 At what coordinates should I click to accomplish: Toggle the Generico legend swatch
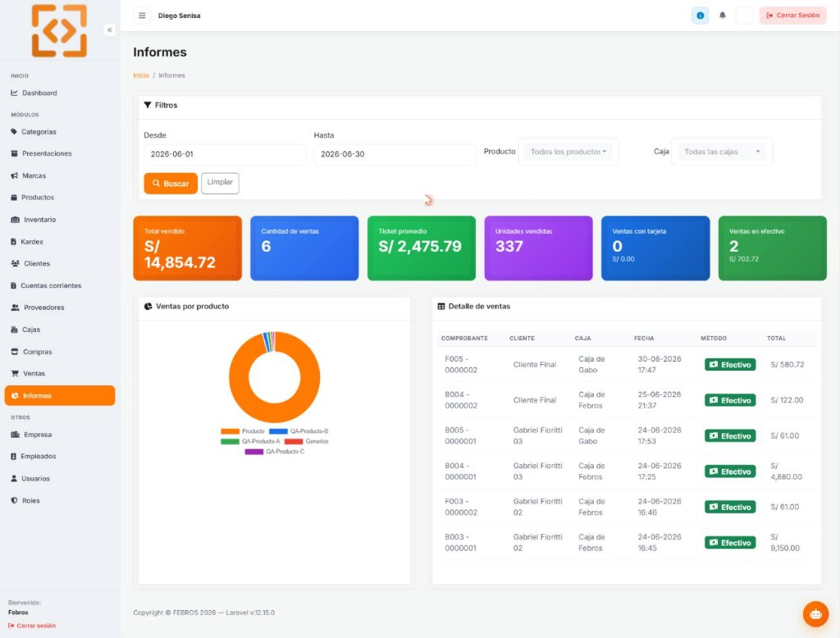[294, 441]
